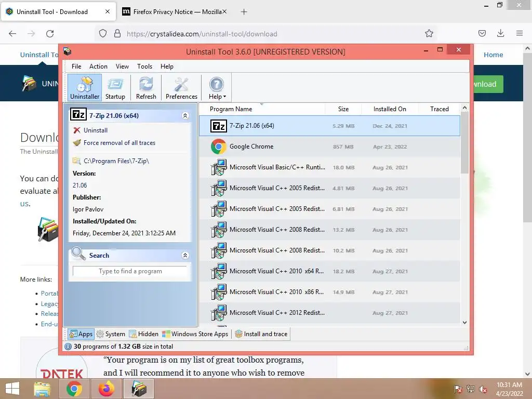Sort by Program Name column
The width and height of the screenshot is (532, 399).
tap(262, 109)
